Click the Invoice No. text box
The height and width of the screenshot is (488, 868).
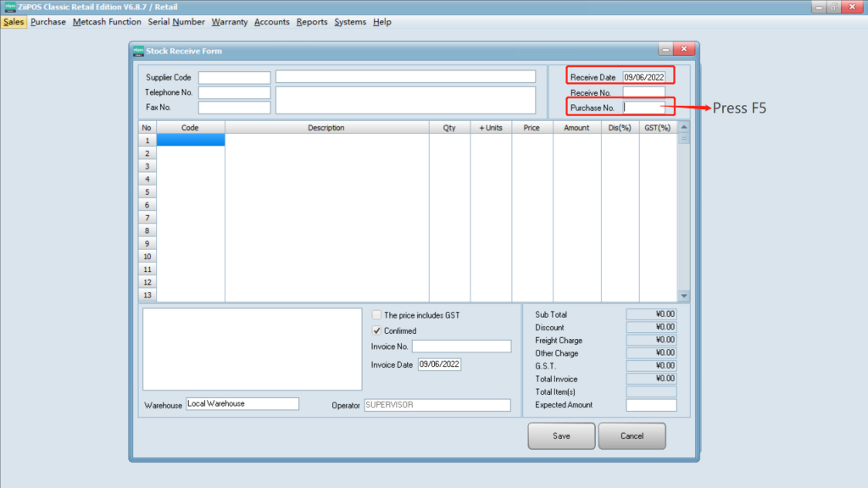[461, 347]
